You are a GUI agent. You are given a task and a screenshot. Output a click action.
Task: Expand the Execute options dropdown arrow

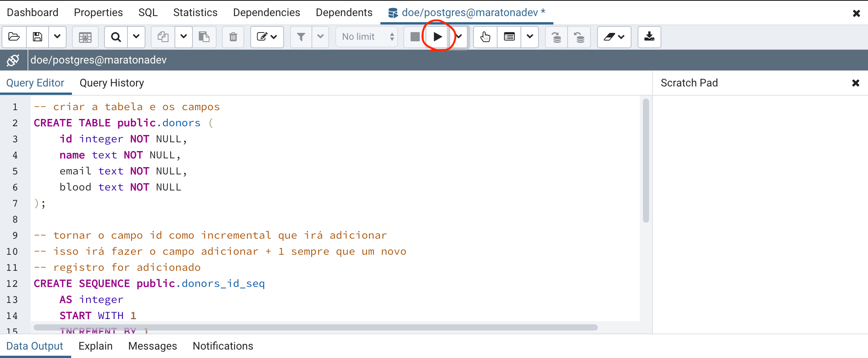(x=460, y=37)
